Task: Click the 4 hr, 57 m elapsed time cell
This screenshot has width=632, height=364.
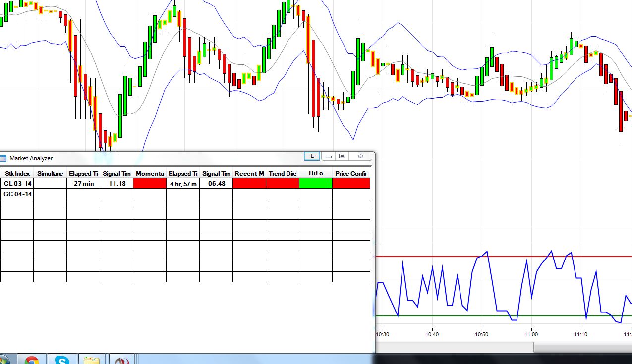Action: point(183,184)
